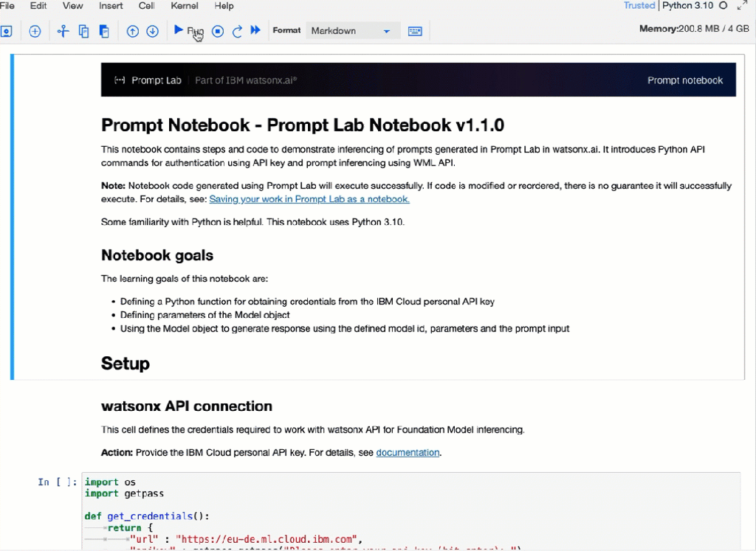
Task: Open the Cell menu
Action: point(146,6)
